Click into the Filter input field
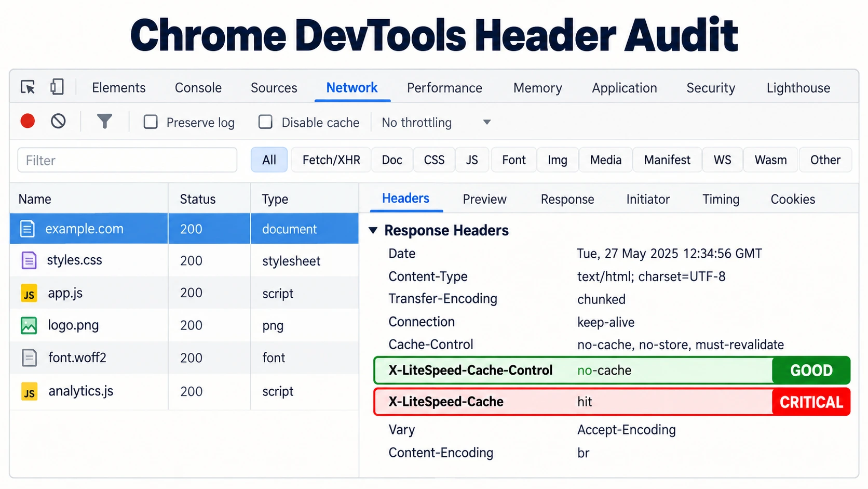The height and width of the screenshot is (489, 868). point(127,160)
